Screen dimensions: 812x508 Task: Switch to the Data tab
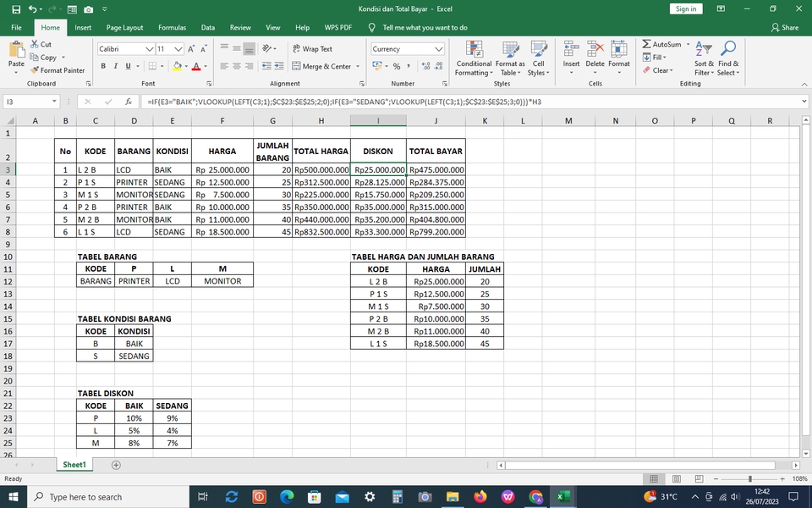tap(208, 27)
